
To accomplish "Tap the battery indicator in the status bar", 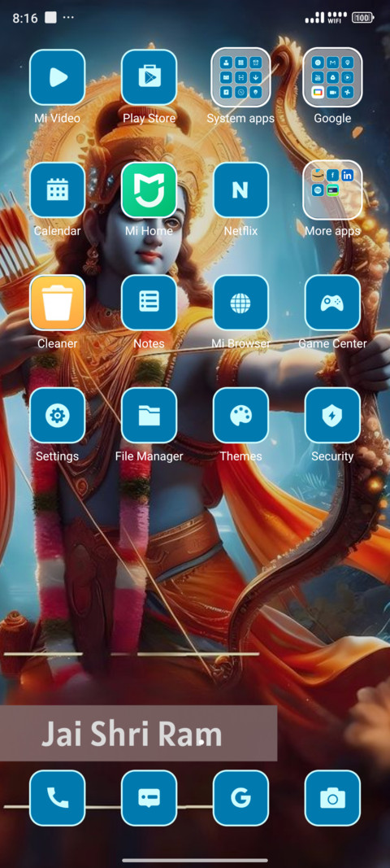I will tap(363, 18).
